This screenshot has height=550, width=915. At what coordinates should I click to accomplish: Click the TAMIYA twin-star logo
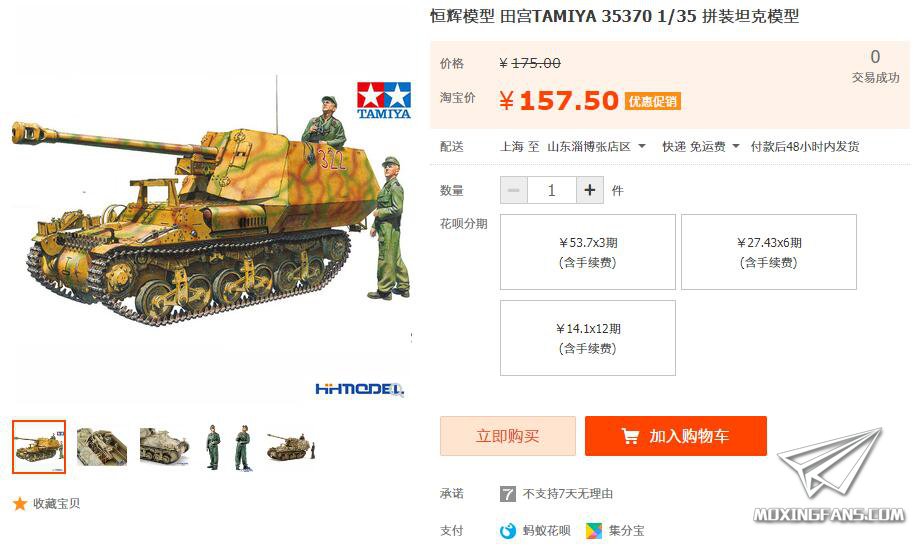tap(384, 100)
